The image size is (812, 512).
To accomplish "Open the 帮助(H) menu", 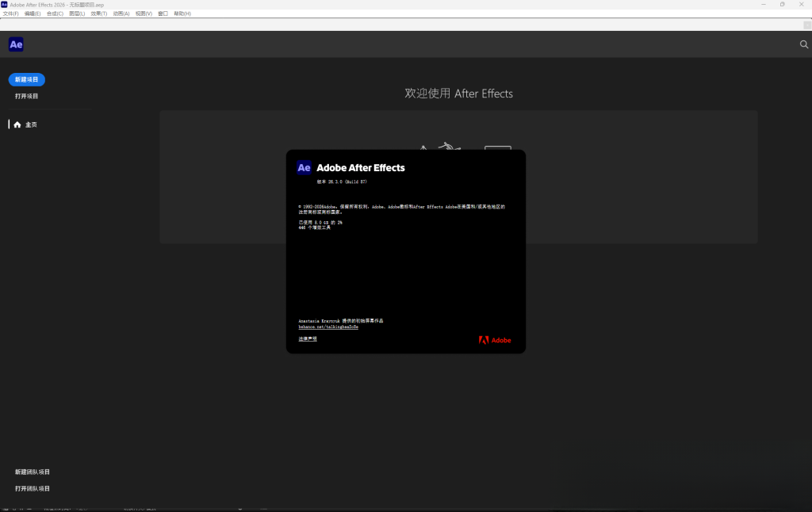I will [182, 13].
